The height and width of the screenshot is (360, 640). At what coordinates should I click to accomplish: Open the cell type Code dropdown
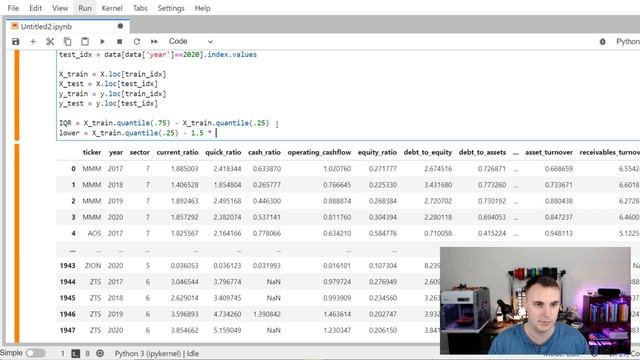click(191, 42)
